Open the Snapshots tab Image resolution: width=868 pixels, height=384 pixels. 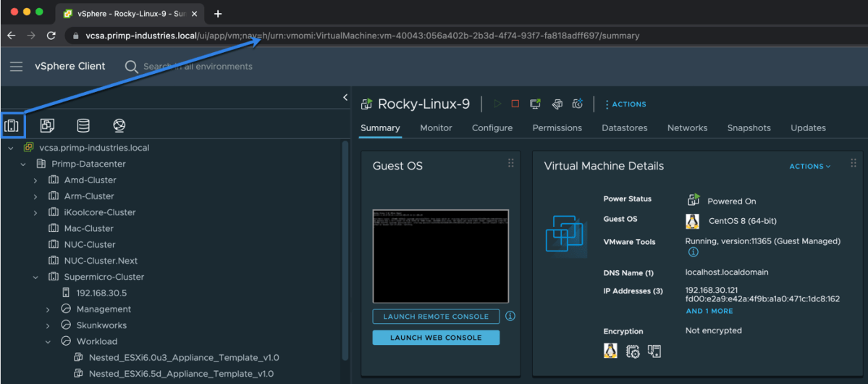coord(749,128)
